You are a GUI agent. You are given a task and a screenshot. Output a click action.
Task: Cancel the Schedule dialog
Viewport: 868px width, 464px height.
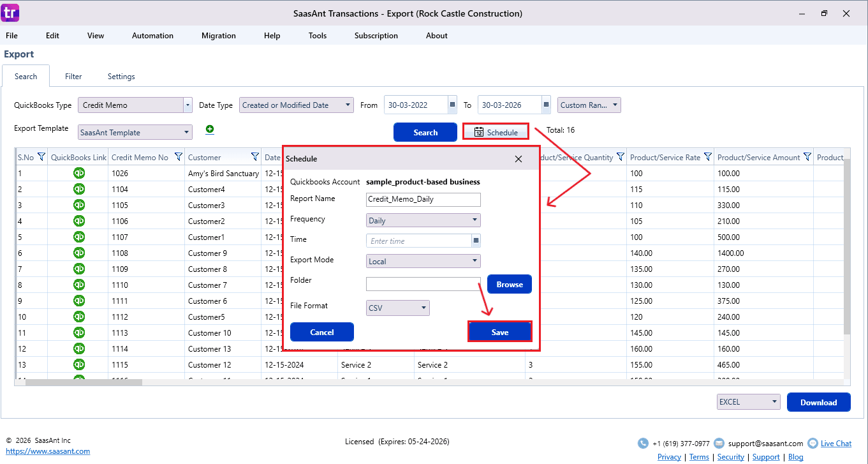(x=322, y=332)
